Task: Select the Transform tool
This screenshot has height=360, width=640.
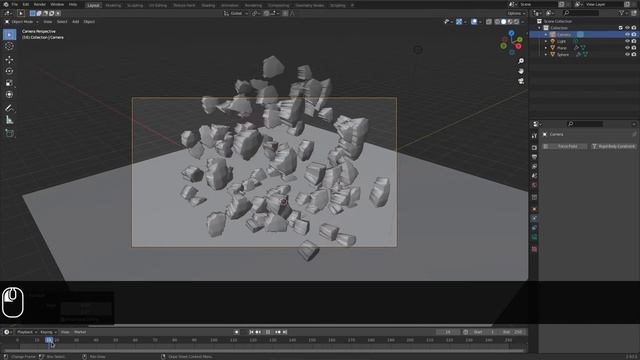Action: tap(9, 94)
